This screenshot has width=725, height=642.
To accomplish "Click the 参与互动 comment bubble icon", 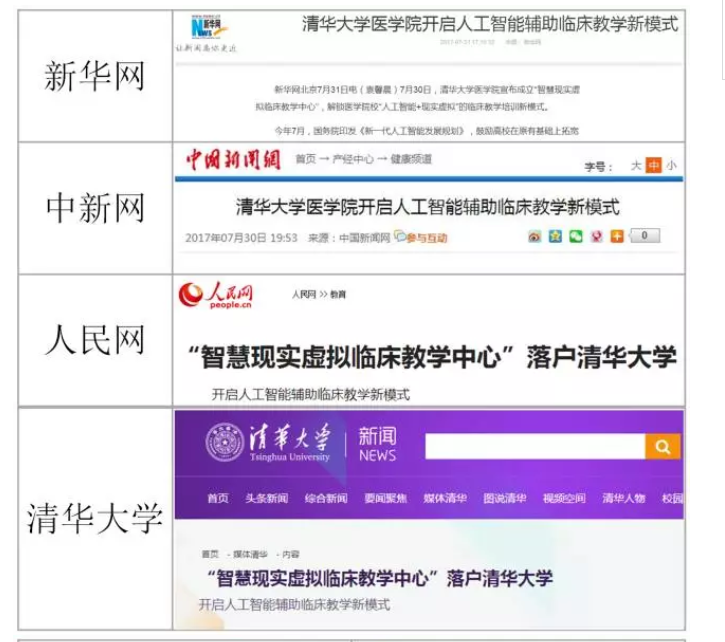I will coord(399,236).
